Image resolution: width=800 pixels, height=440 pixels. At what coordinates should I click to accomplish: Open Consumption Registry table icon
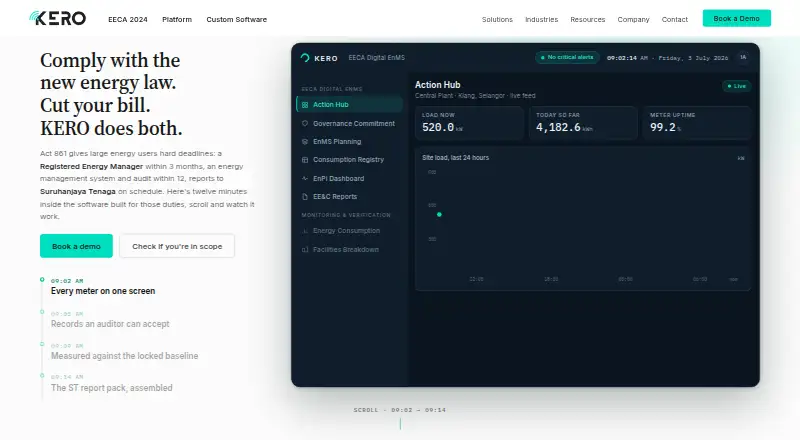305,160
